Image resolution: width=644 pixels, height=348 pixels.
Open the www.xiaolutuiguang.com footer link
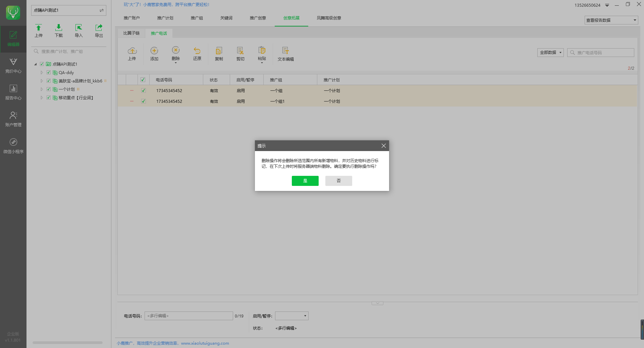point(205,343)
